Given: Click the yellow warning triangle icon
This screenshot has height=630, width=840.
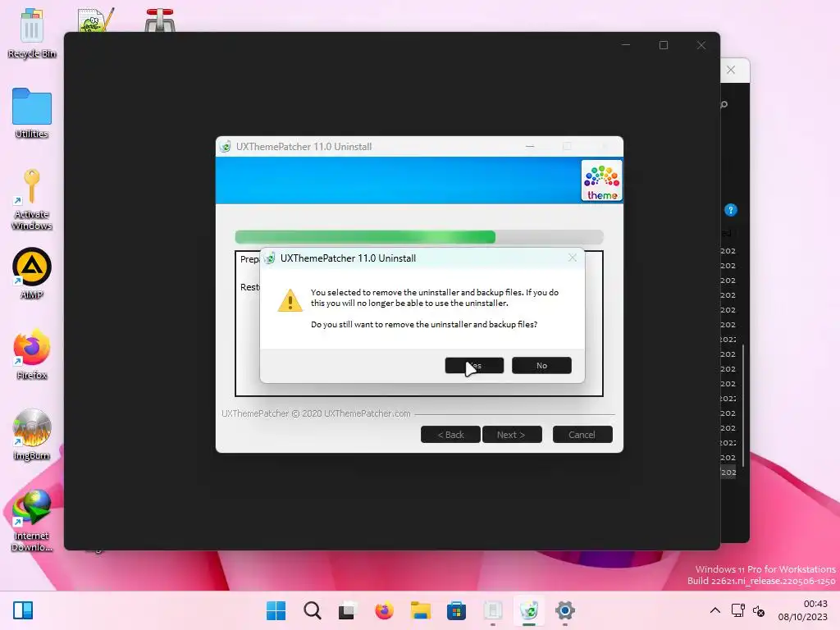Looking at the screenshot, I should pyautogui.click(x=290, y=300).
